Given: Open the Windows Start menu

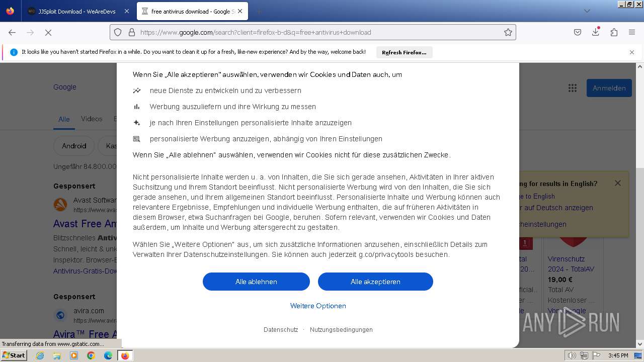Looking at the screenshot, I should [14, 355].
